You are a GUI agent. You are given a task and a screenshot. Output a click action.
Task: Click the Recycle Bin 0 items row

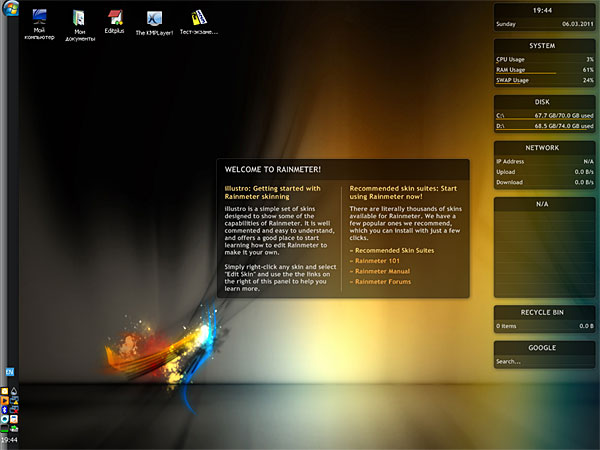click(x=545, y=326)
